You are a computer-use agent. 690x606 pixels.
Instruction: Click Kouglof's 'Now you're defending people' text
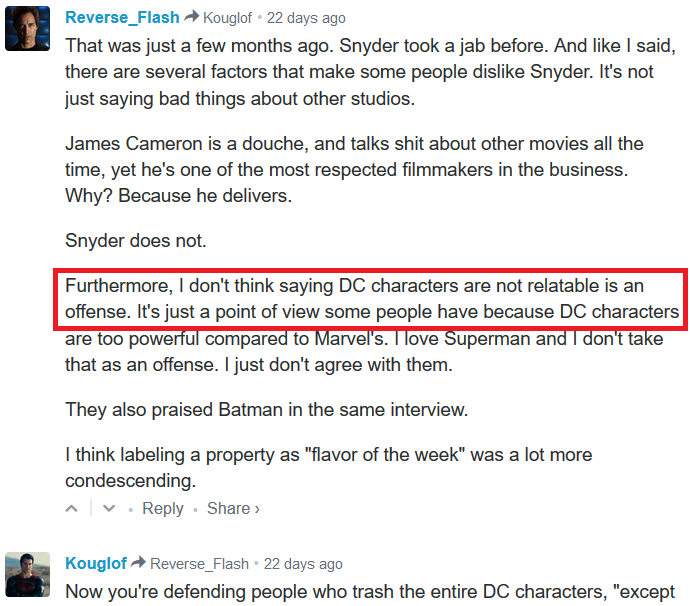pos(370,592)
